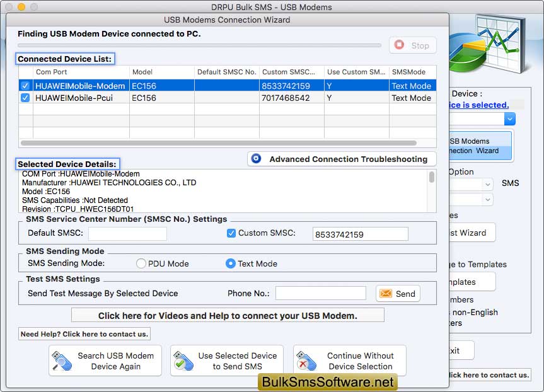Click the Exit button in background window
Screen dimensions: 544x392
tap(461, 350)
